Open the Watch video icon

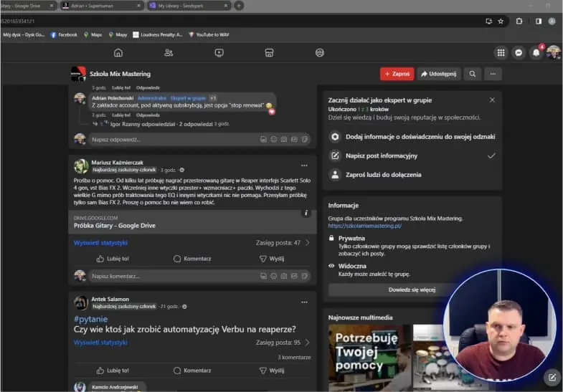pyautogui.click(x=219, y=53)
